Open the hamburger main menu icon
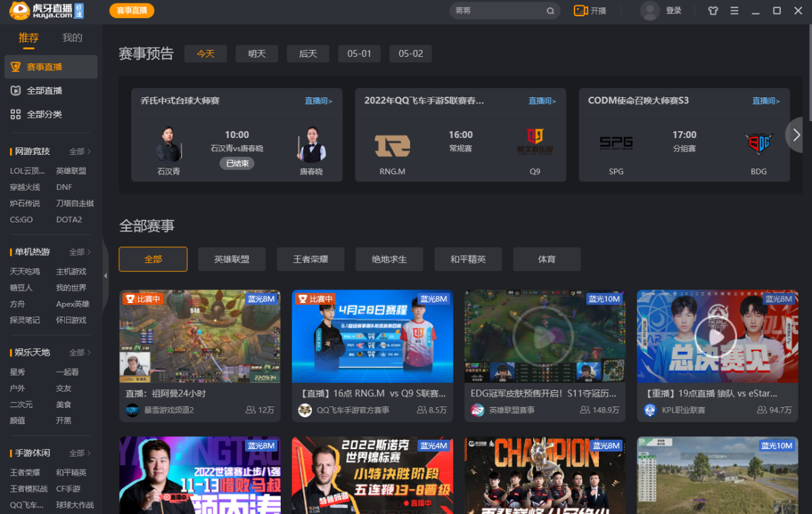This screenshot has width=812, height=514. tap(734, 11)
